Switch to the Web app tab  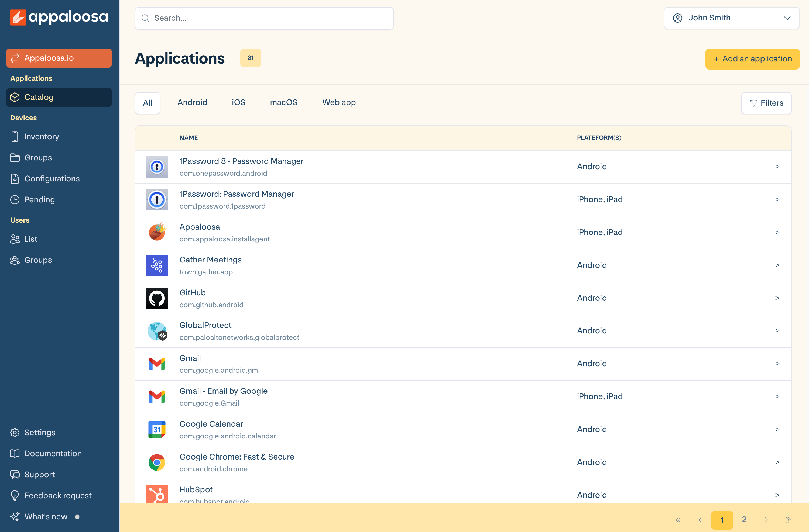(338, 102)
